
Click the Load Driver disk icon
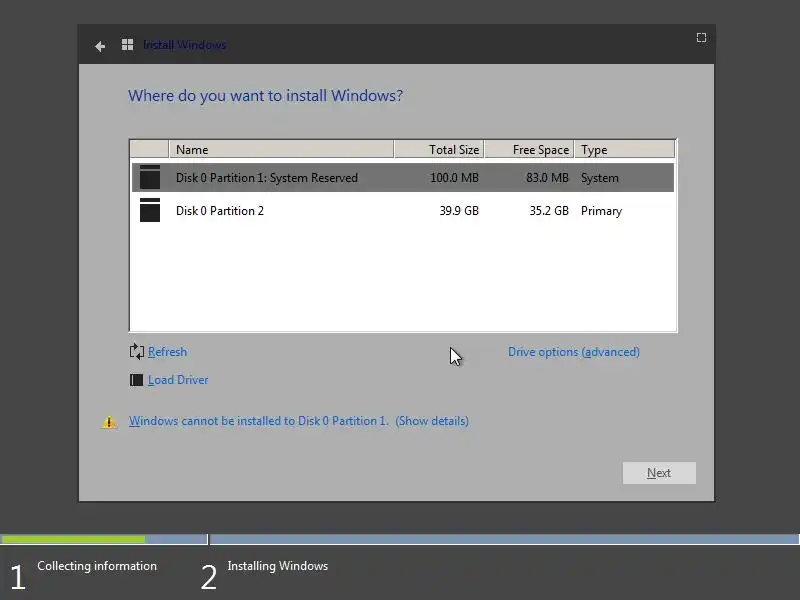[136, 380]
